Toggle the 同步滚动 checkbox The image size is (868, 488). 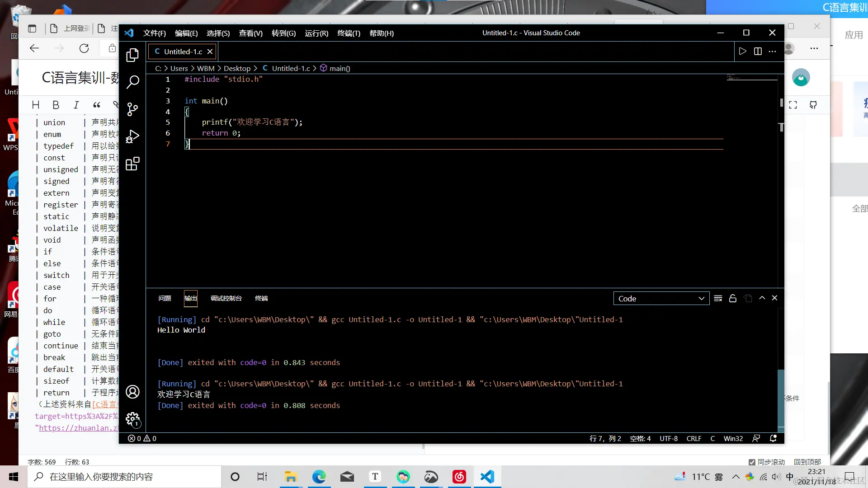coord(752,462)
